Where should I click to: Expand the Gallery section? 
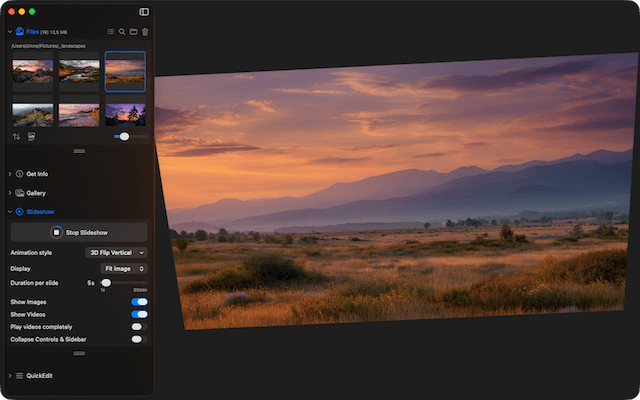35,193
